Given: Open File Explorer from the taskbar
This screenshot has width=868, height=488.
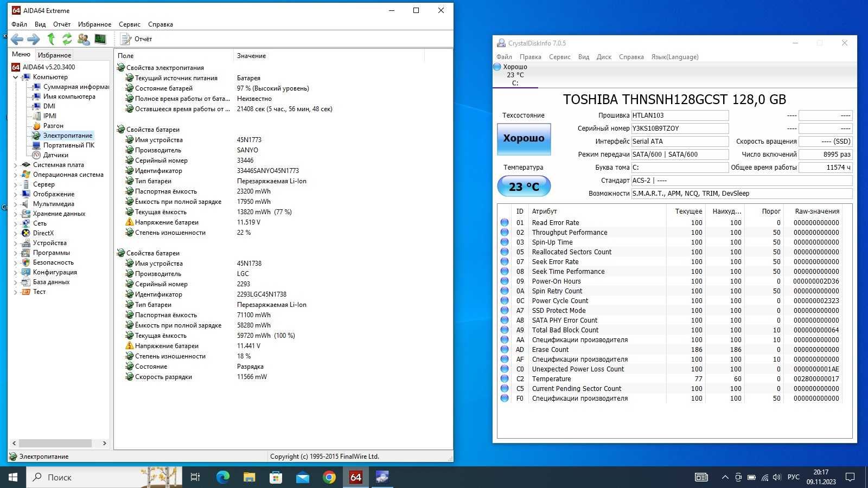Looking at the screenshot, I should click(250, 477).
